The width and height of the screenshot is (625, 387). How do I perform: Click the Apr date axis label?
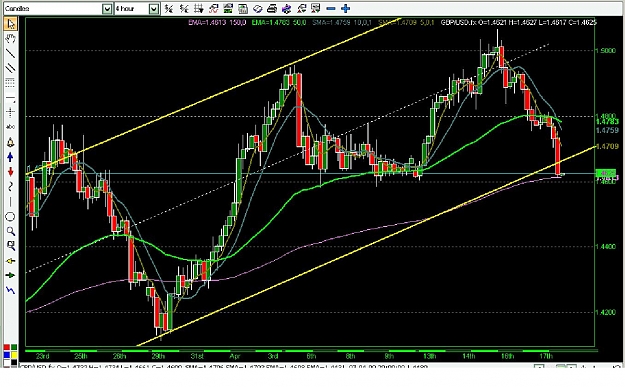coord(235,356)
